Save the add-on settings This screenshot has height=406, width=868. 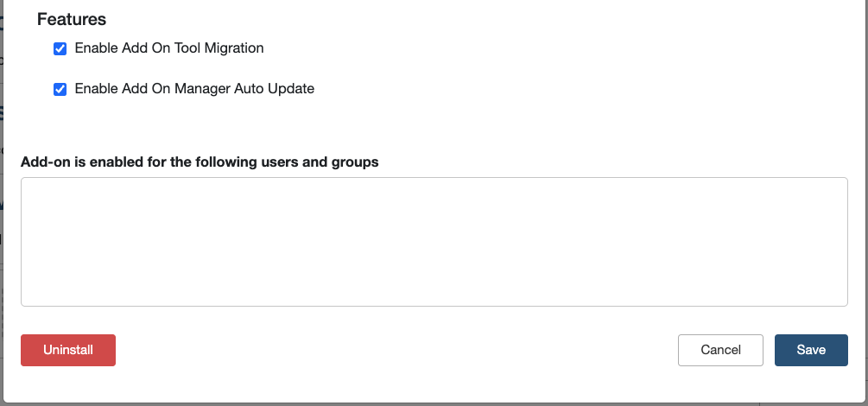[x=811, y=350]
